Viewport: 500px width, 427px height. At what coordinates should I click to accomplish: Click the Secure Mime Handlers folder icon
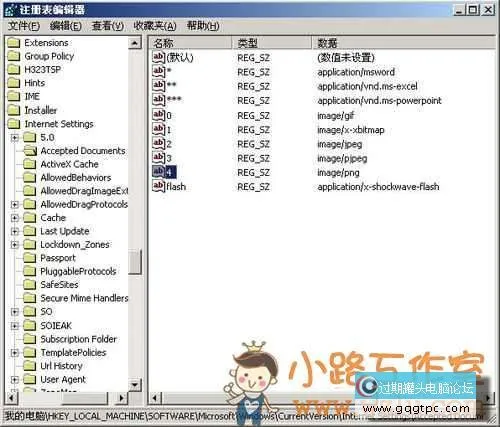click(x=30, y=298)
